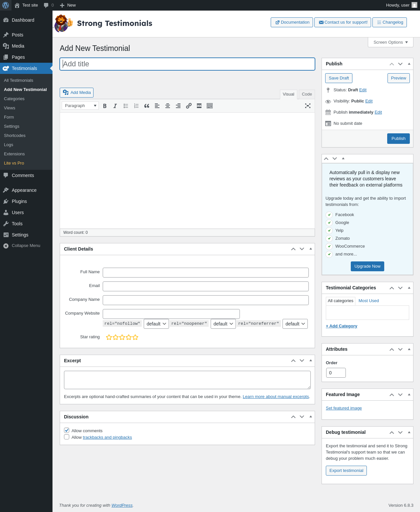Select Most Used categories tab
Screen dimensions: 420x512
coord(368,301)
